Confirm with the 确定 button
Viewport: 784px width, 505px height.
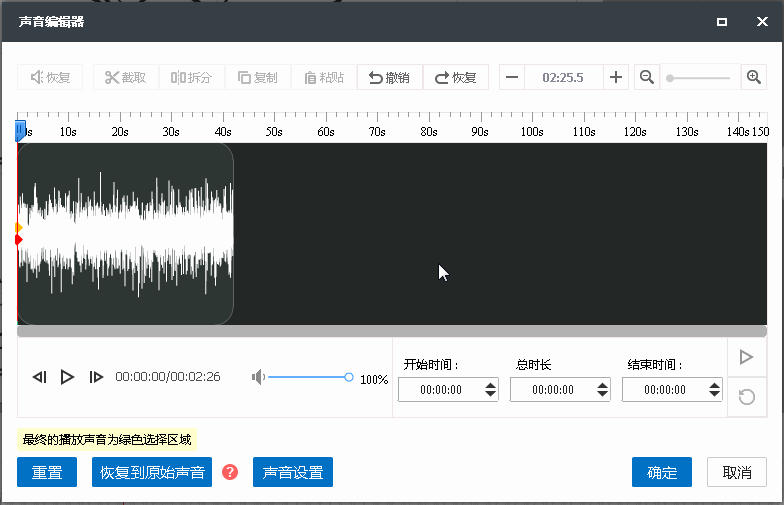pyautogui.click(x=662, y=472)
